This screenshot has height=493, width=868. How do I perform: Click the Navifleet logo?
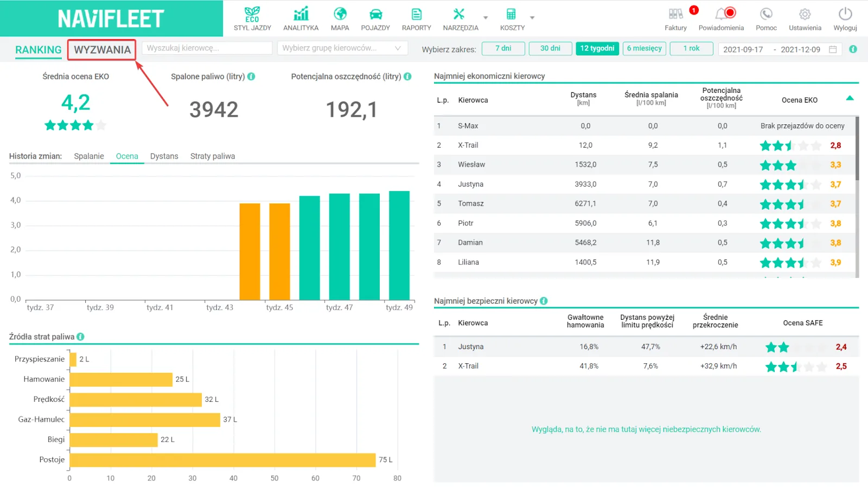point(111,18)
